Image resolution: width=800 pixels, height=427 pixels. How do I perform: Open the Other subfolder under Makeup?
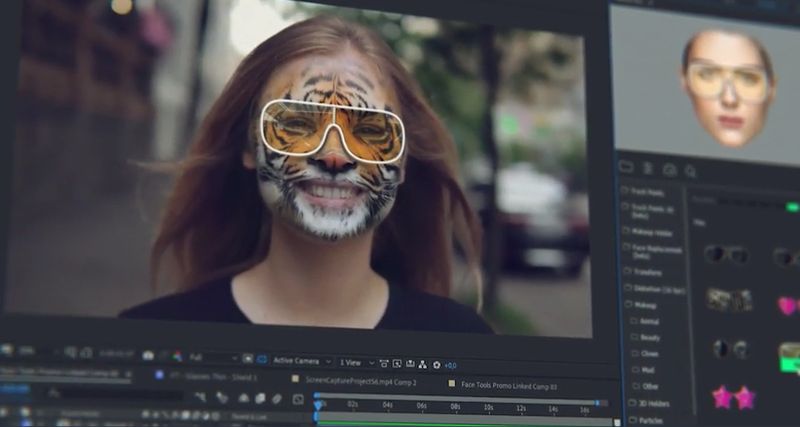[645, 386]
